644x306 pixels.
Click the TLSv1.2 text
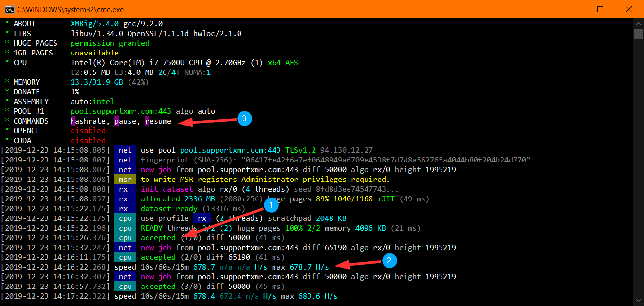pos(300,150)
